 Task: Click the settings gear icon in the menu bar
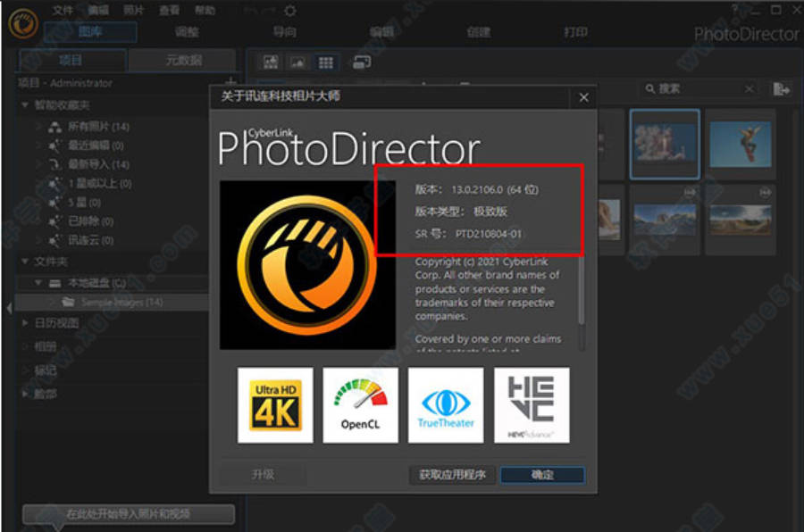click(290, 10)
